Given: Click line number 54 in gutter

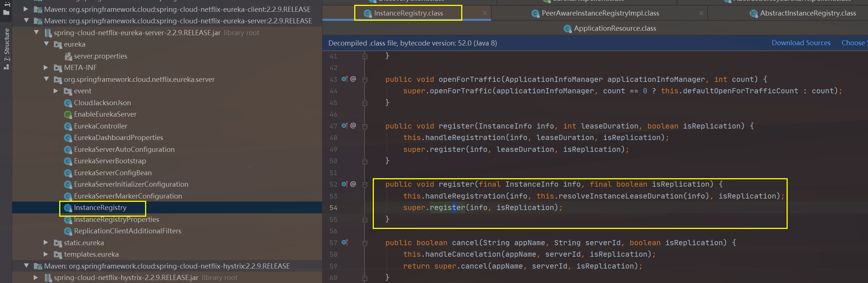Looking at the screenshot, I should click(x=334, y=208).
